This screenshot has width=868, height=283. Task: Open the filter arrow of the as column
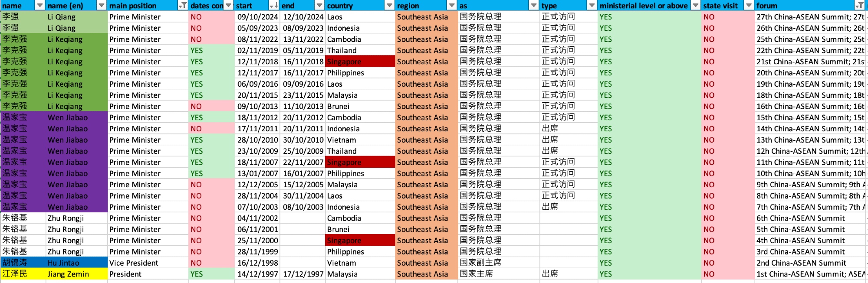point(533,6)
